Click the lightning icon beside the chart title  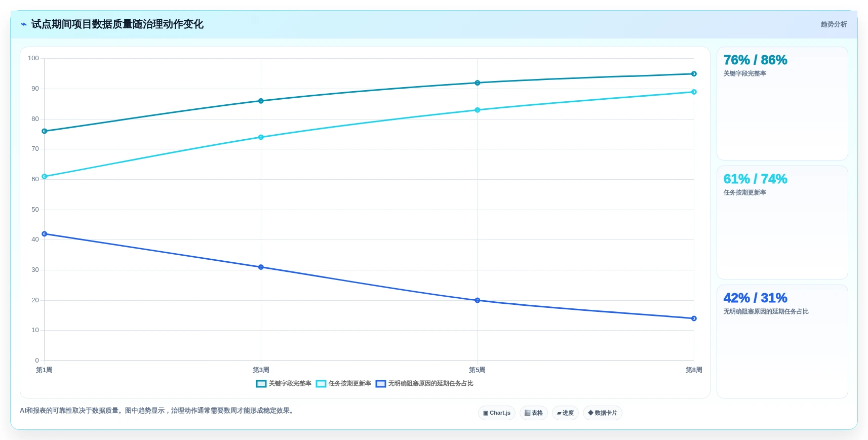click(24, 24)
